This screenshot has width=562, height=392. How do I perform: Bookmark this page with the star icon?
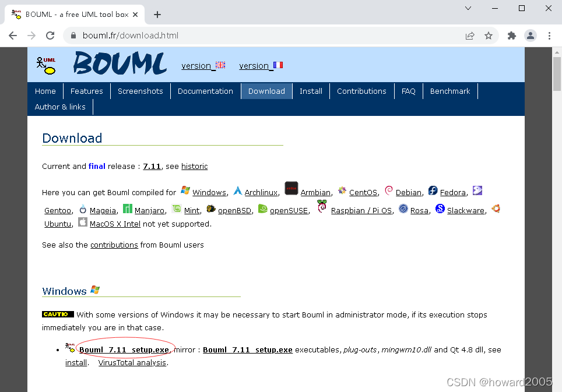488,36
